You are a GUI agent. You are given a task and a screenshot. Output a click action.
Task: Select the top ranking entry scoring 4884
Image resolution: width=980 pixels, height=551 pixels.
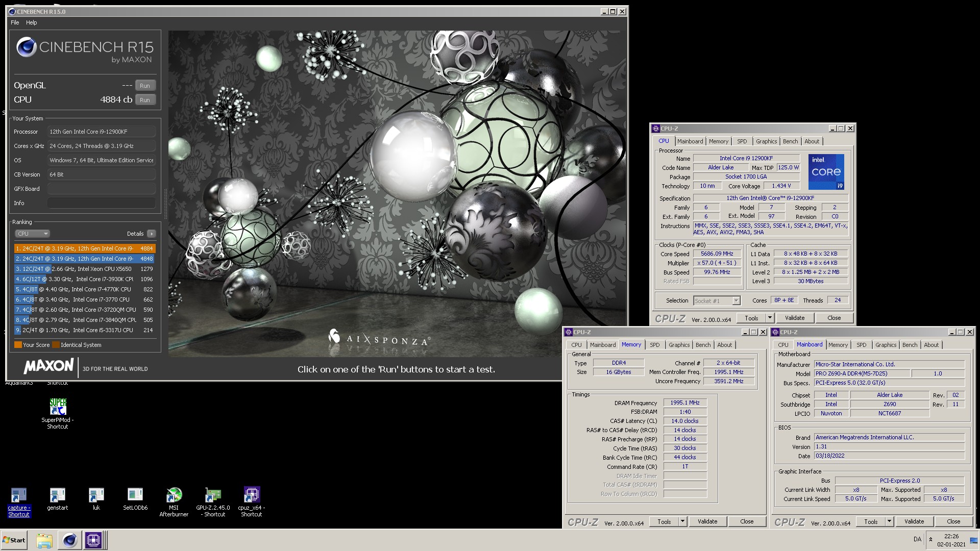click(85, 248)
